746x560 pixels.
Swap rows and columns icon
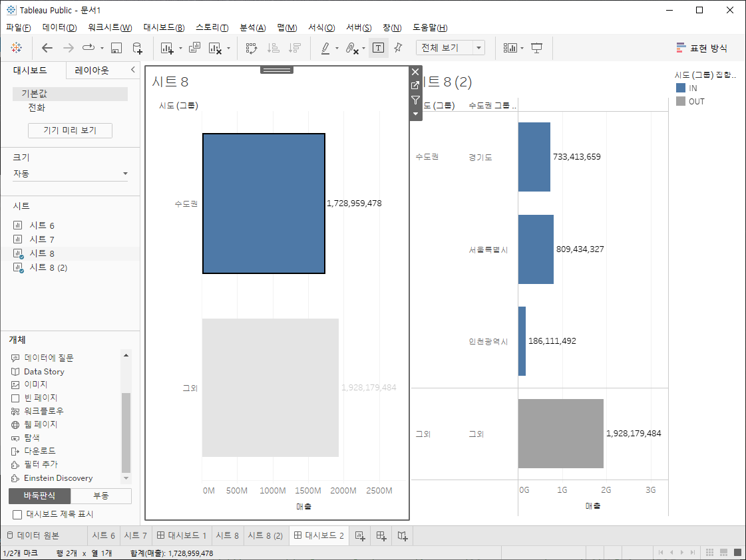[x=251, y=47]
